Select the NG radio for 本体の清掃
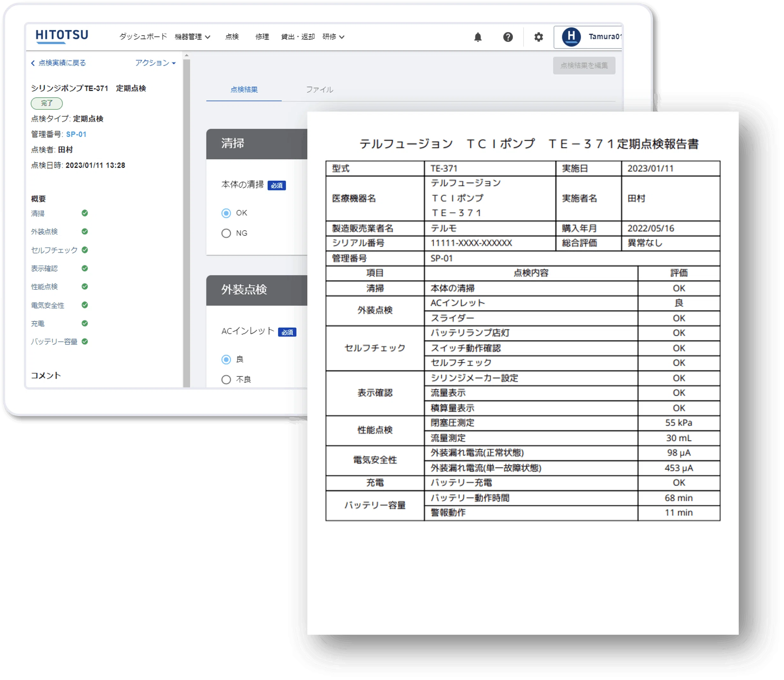The image size is (784, 680). (226, 233)
